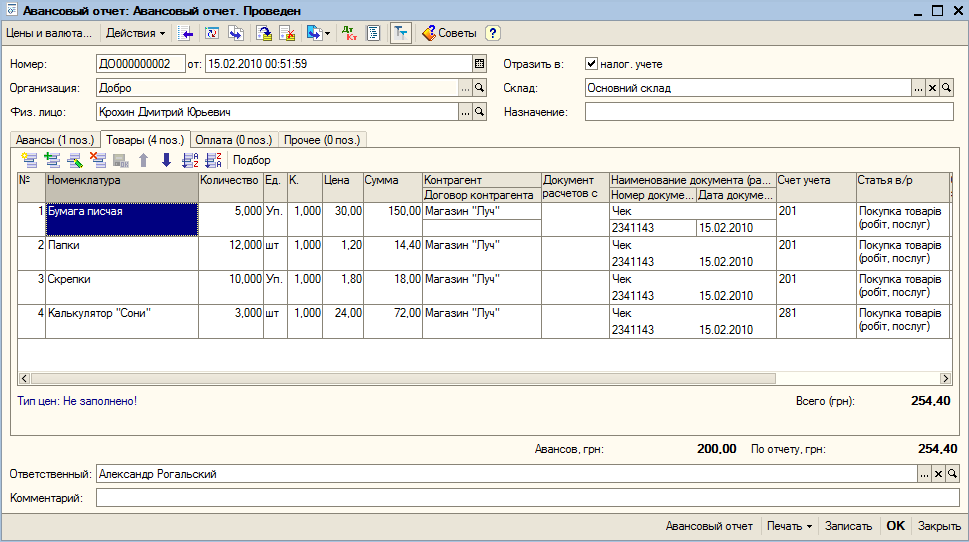Open selection ellipsis for Организация field

click(465, 88)
